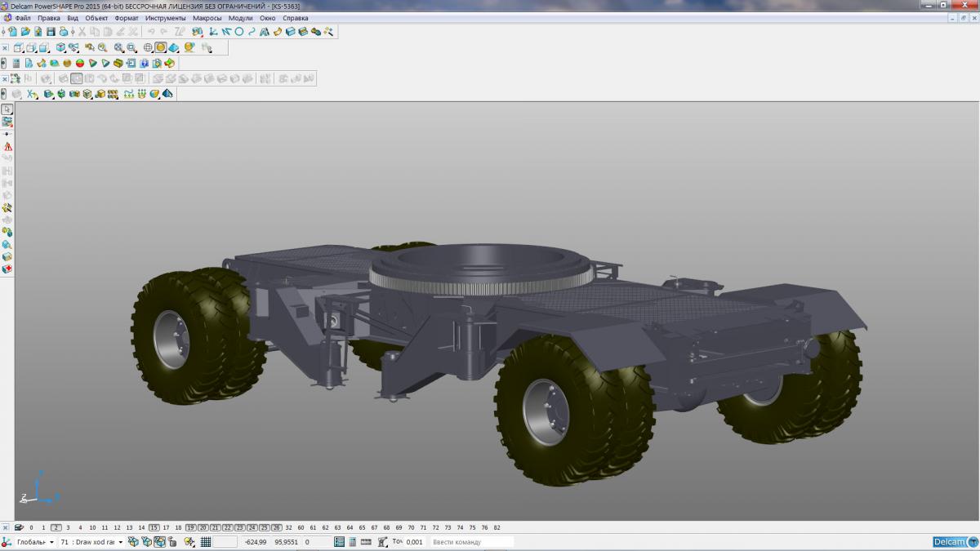Close the view toolbar with X button

pos(5,47)
